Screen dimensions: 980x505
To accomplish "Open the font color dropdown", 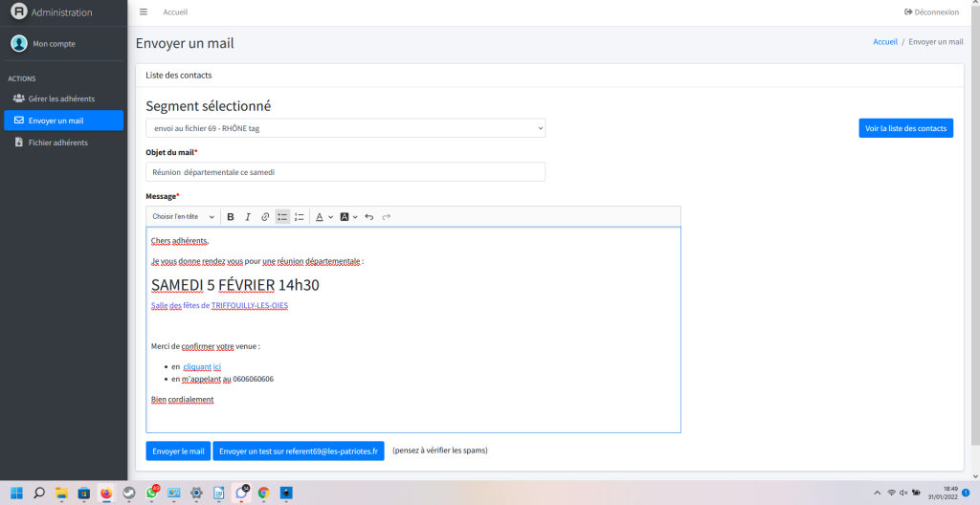I will coord(323,217).
